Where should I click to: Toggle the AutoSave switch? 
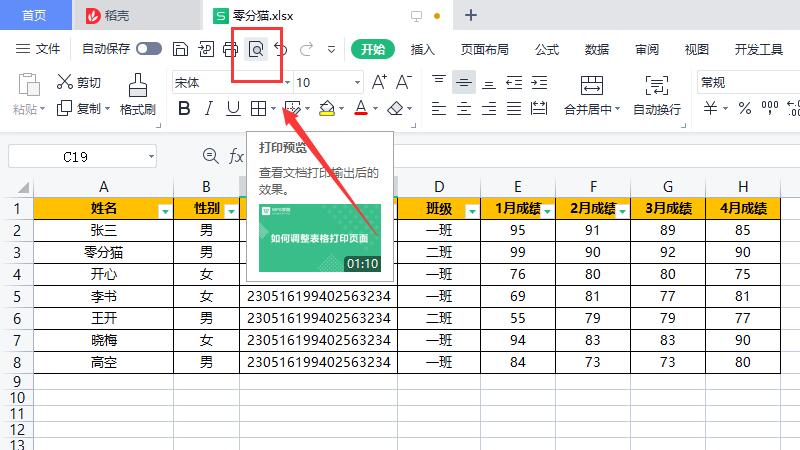pyautogui.click(x=149, y=49)
